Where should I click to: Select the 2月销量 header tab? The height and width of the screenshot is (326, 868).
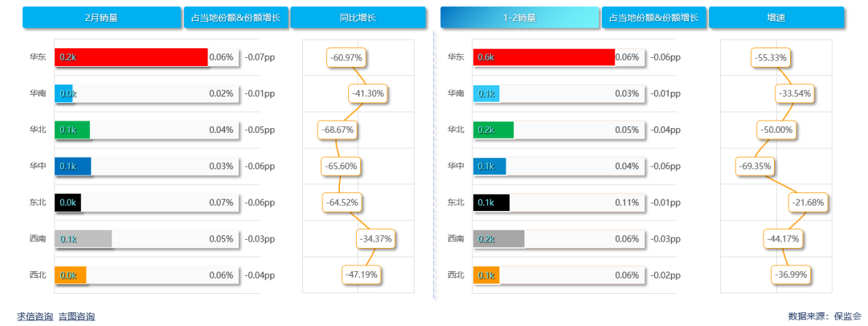(101, 17)
